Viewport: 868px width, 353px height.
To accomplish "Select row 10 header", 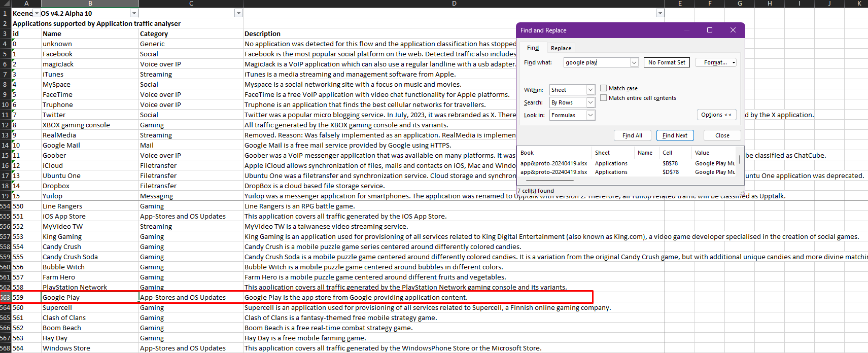I will tap(5, 104).
